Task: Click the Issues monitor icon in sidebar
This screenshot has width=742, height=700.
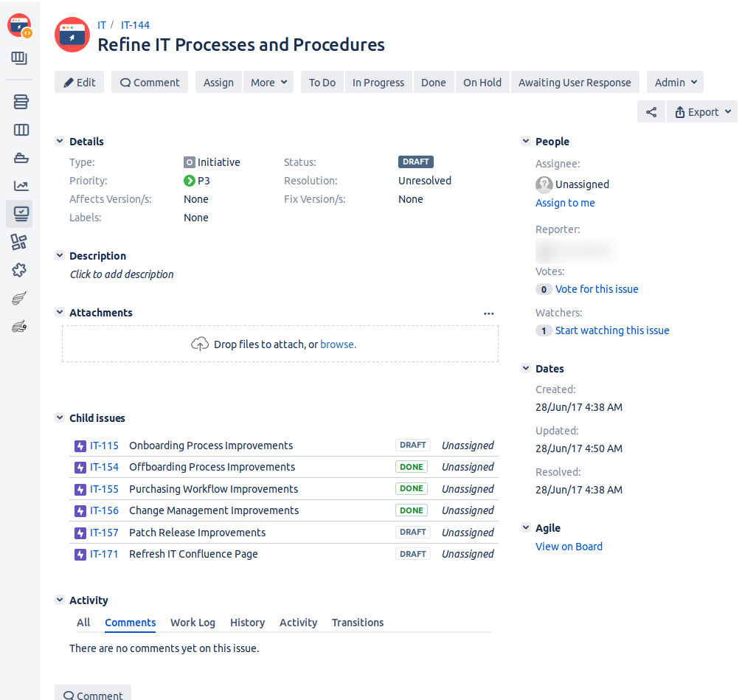Action: point(21,214)
